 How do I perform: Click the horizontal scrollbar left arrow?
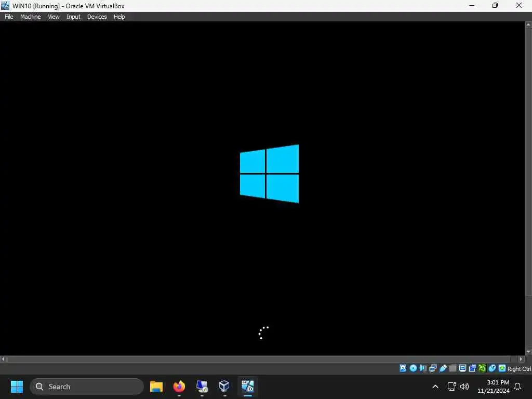[x=3, y=359]
